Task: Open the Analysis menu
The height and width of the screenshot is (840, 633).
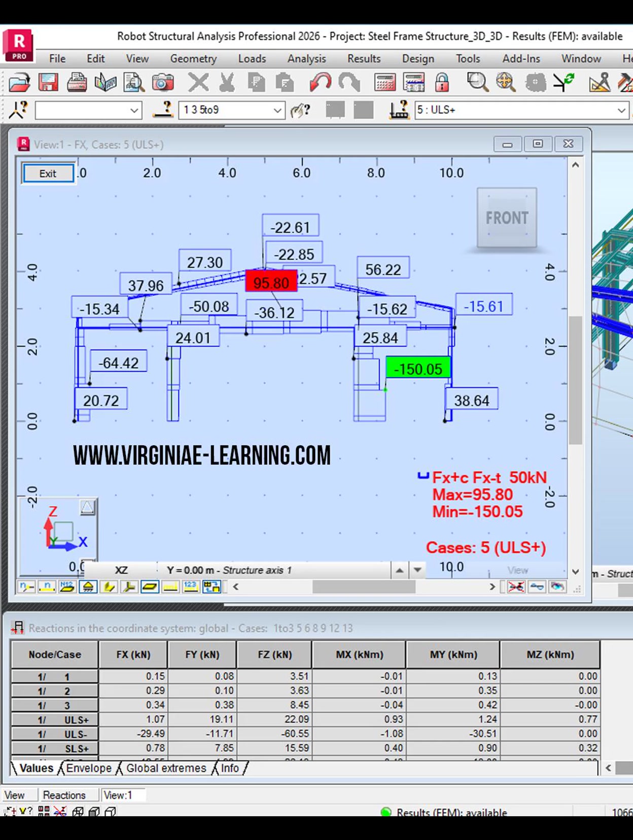Action: coord(306,58)
